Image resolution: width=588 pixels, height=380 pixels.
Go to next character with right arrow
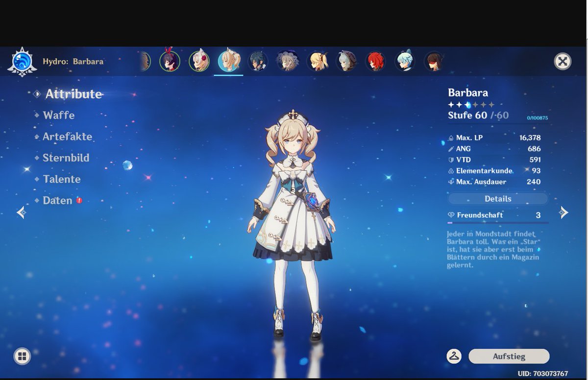tap(564, 212)
